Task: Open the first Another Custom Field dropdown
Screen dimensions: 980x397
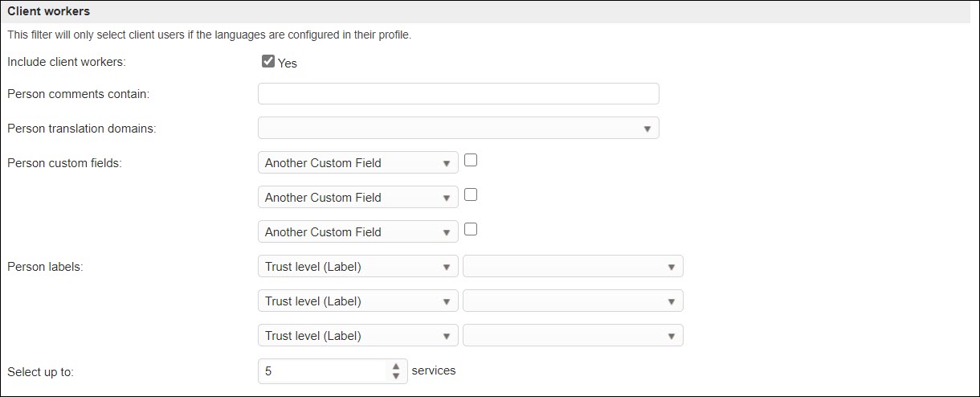Action: coord(357,163)
